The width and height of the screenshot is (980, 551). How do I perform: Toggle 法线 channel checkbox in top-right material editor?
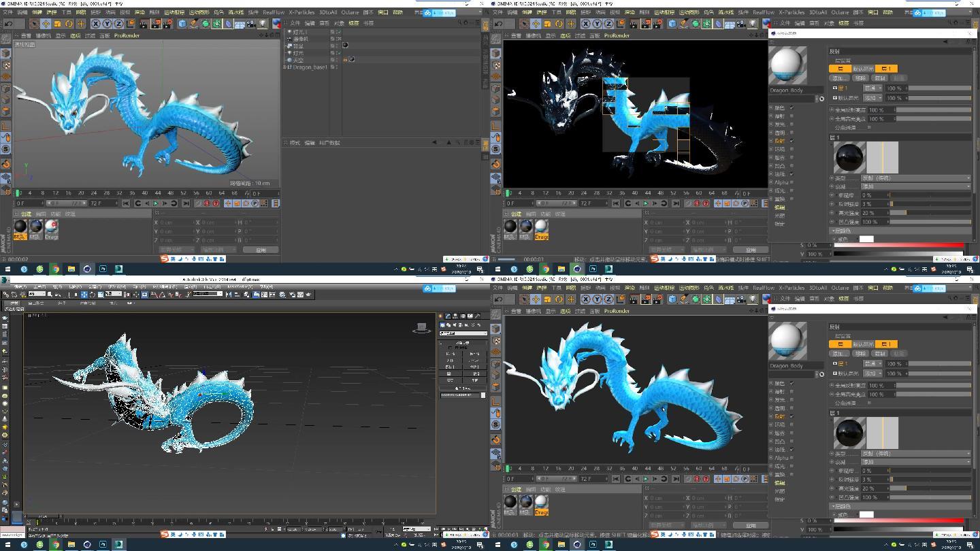(x=791, y=174)
